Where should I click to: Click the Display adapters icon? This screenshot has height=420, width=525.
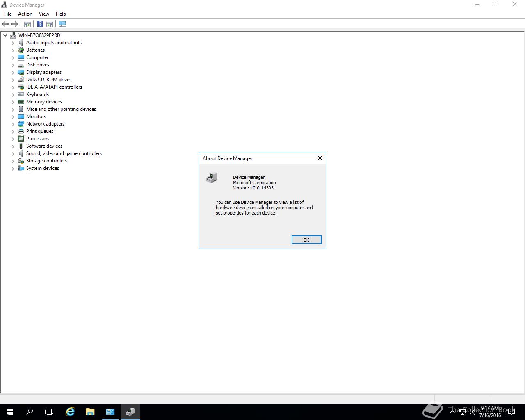21,72
